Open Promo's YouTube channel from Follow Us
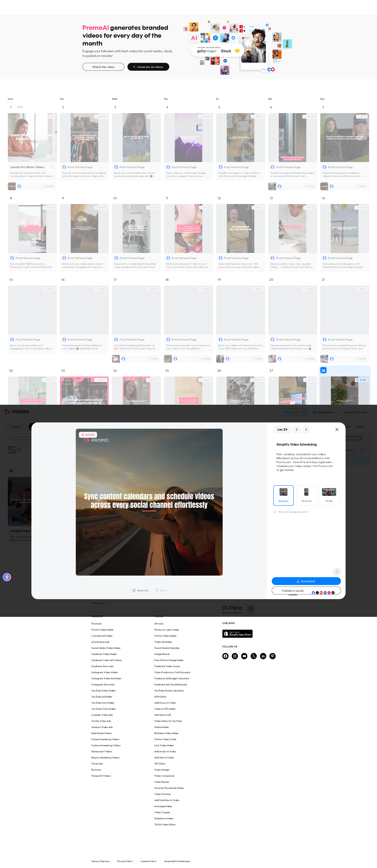 click(244, 656)
